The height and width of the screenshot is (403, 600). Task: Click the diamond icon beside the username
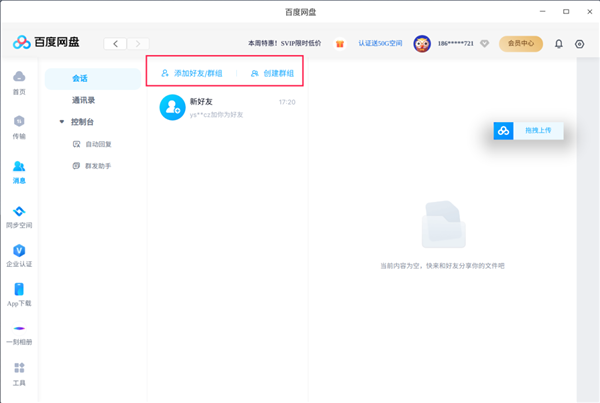tap(485, 44)
